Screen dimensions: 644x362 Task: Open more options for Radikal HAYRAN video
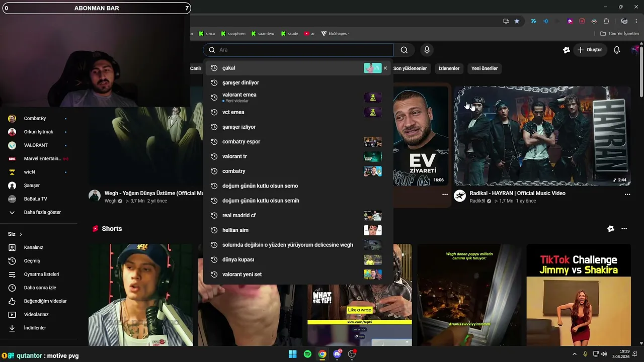coord(627,194)
